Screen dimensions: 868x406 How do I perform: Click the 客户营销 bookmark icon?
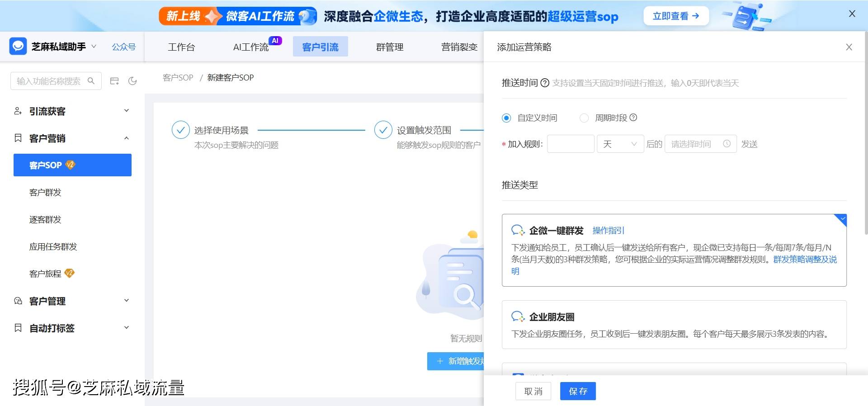pyautogui.click(x=18, y=138)
